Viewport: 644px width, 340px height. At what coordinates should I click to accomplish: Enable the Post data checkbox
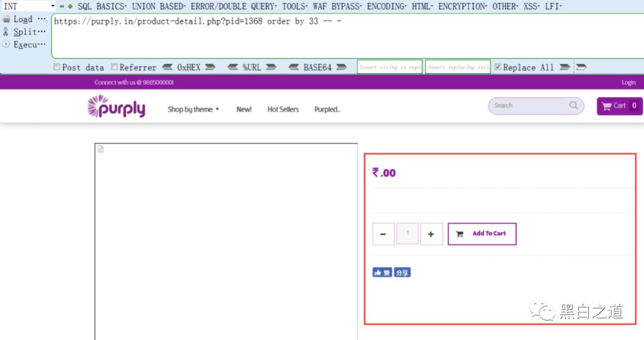click(x=57, y=67)
